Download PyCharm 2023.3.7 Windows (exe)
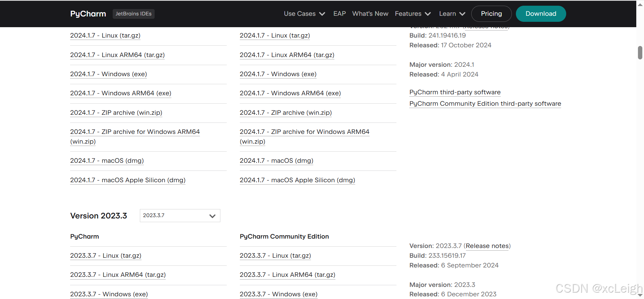Viewport: 644px width, 299px height. point(109,294)
